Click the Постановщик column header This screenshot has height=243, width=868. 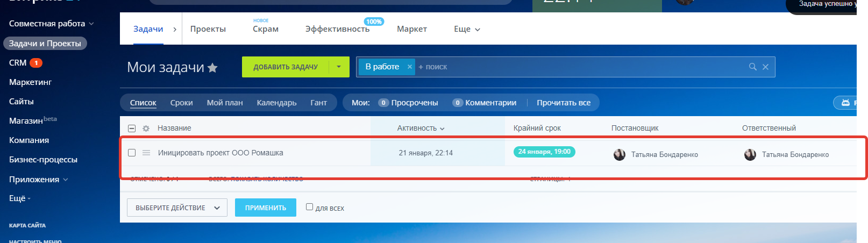coord(635,128)
